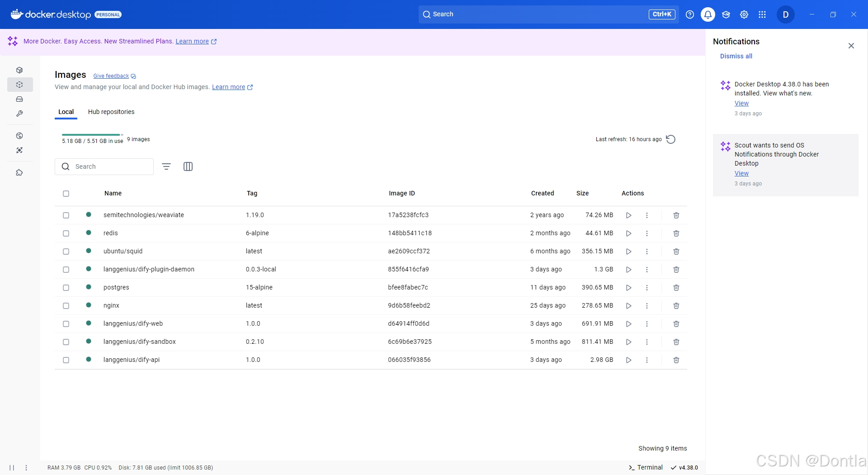Open Settings gear icon in the header
The height and width of the screenshot is (475, 868).
click(744, 14)
